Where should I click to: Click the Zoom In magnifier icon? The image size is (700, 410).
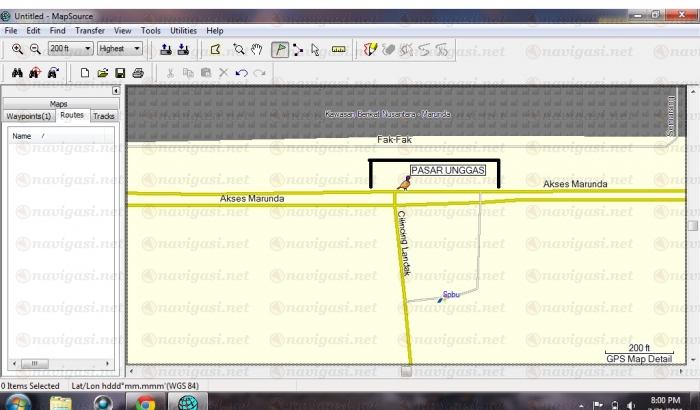(17, 48)
